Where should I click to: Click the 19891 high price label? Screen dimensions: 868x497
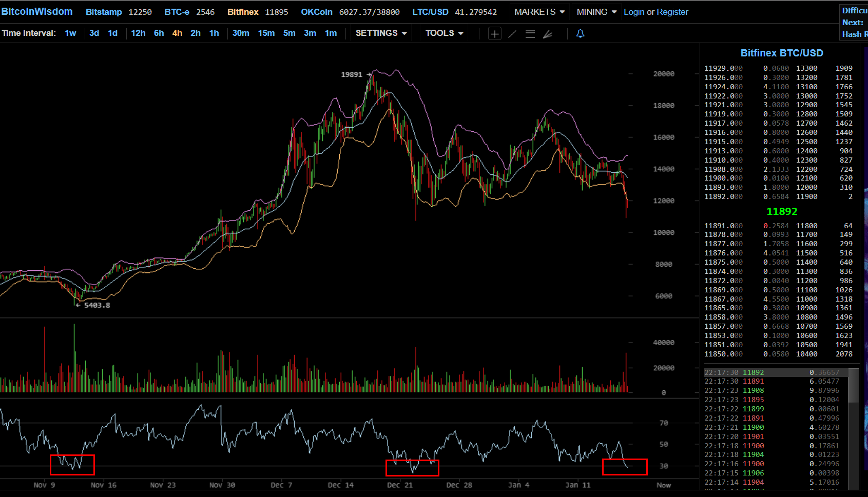coord(352,74)
